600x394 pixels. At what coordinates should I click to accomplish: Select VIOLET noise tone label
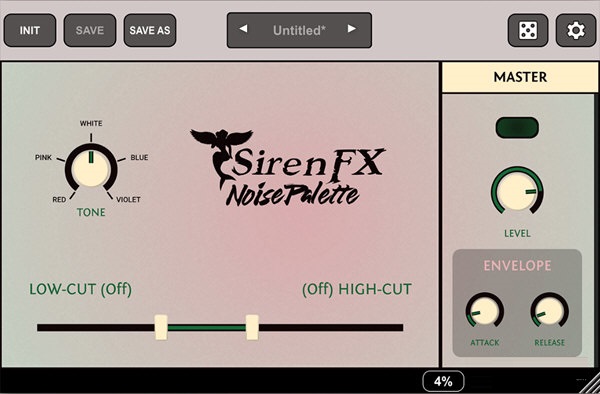pos(128,200)
